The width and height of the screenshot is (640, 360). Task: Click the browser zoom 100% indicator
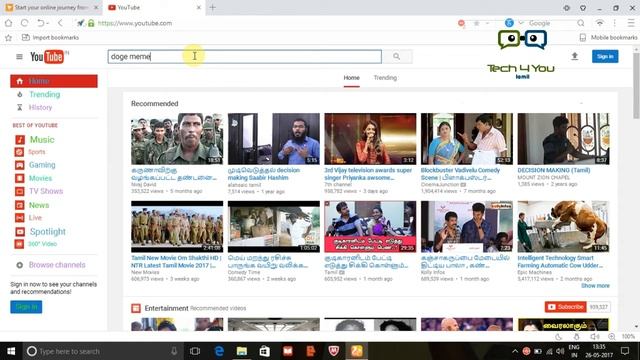point(628,337)
